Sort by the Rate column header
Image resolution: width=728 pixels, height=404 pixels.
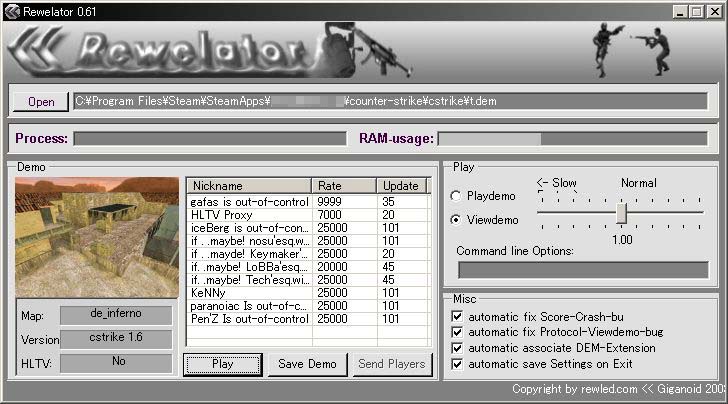(344, 186)
